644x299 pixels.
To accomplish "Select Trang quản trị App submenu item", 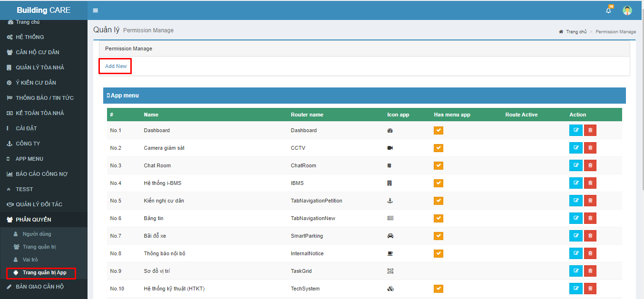I will (x=44, y=273).
